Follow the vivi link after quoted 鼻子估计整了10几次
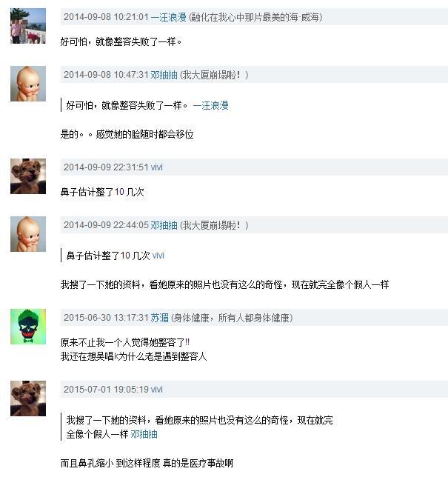The height and width of the screenshot is (477, 448). coord(158,256)
